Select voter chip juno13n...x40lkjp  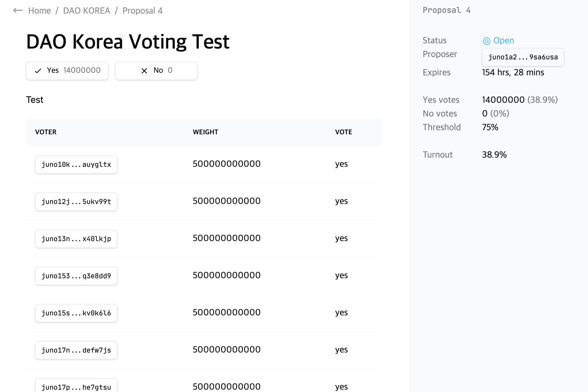[x=76, y=239]
